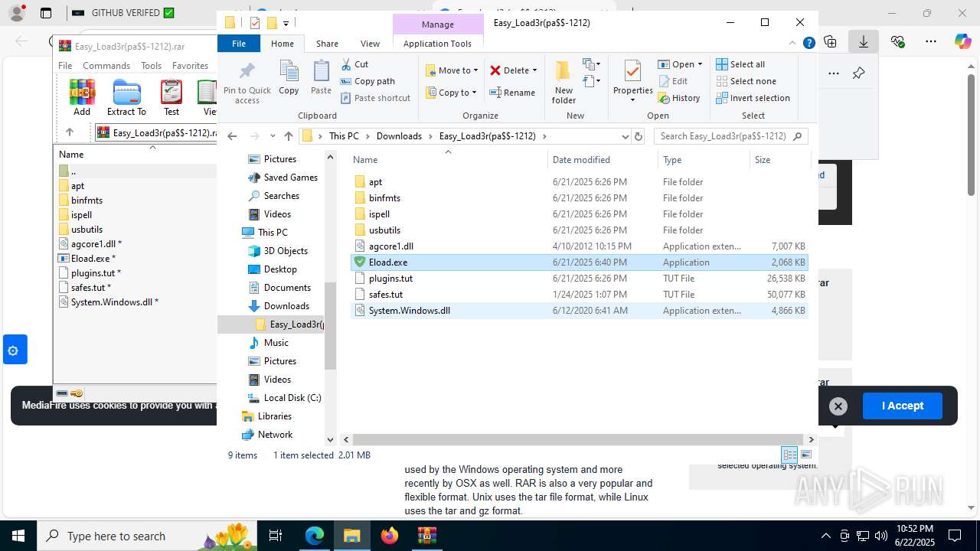Open WinRAR Commands menu

coord(106,66)
